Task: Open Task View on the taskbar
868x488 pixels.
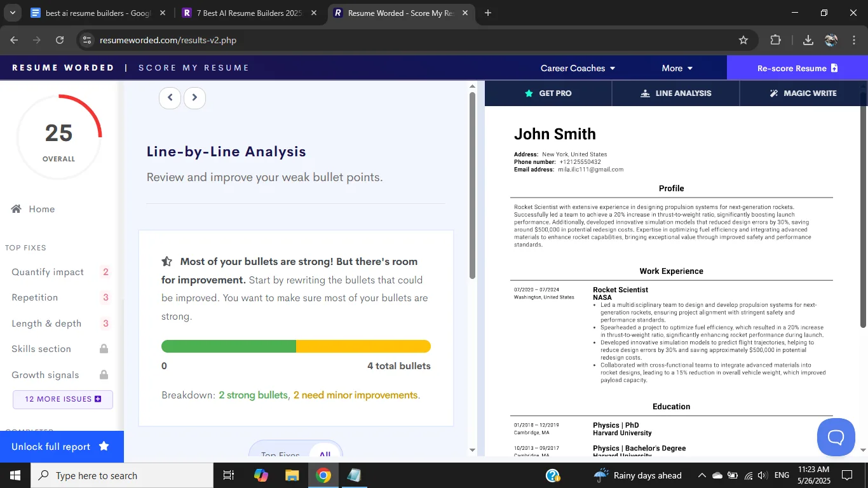Action: (229, 475)
